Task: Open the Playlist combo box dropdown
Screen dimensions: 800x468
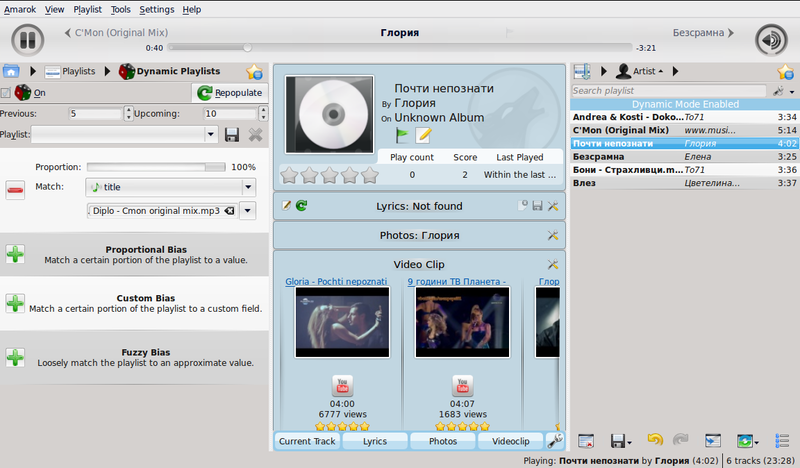Action: [x=211, y=135]
